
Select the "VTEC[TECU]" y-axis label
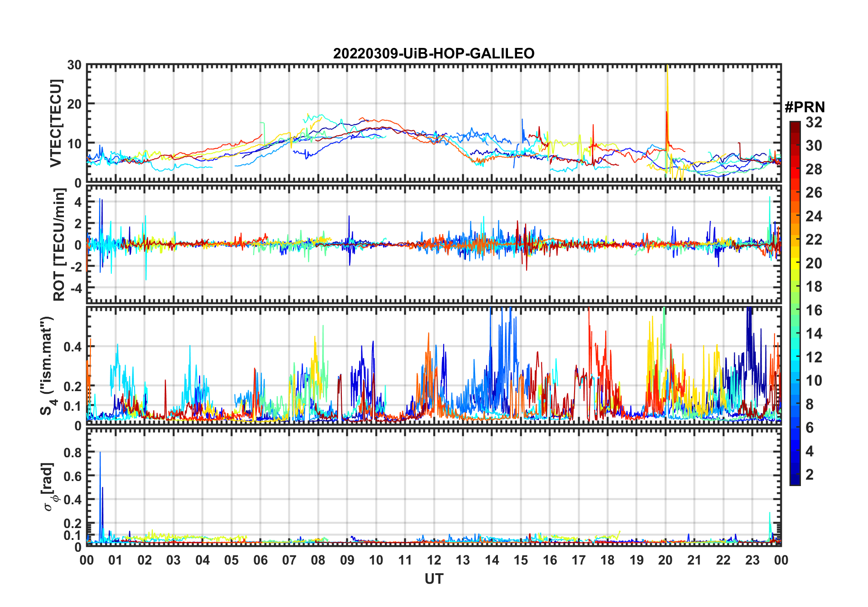56,123
